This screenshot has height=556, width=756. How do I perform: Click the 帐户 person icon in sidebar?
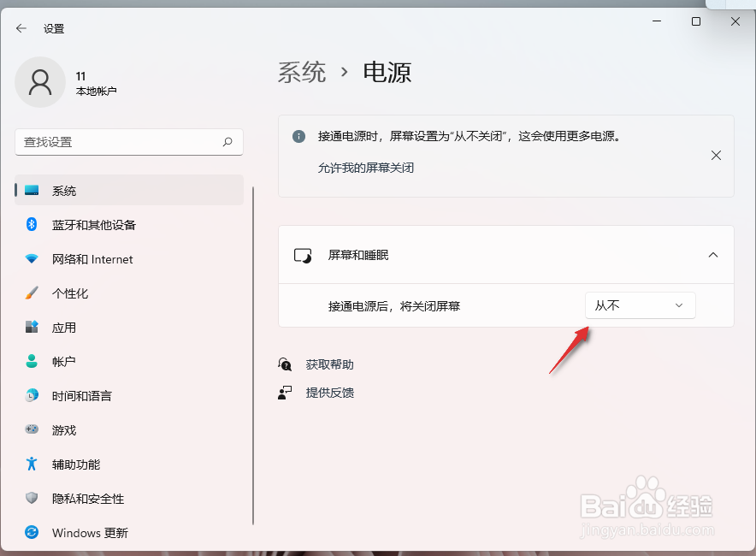tap(32, 361)
